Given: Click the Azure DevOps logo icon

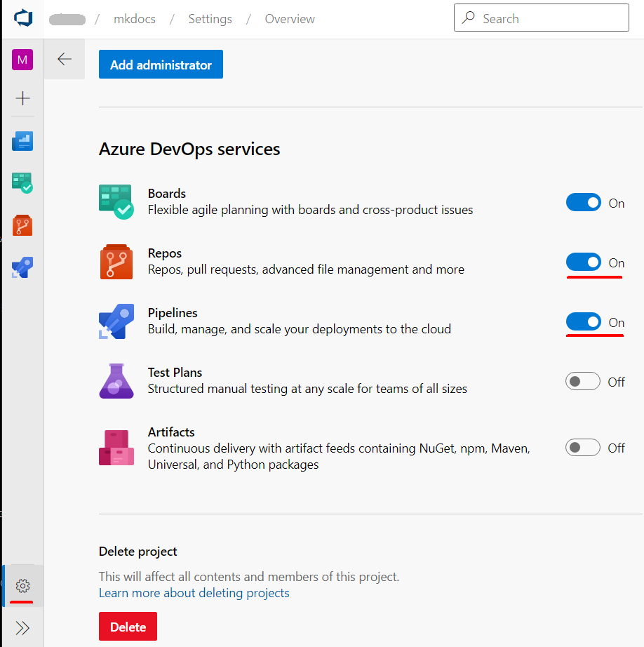Looking at the screenshot, I should pos(22,19).
